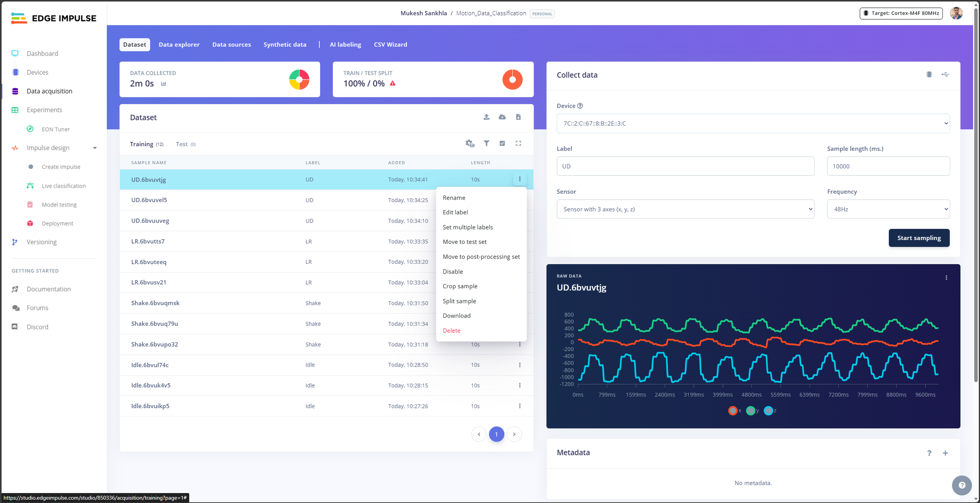
Task: Add metadata with the plus icon
Action: 945,453
